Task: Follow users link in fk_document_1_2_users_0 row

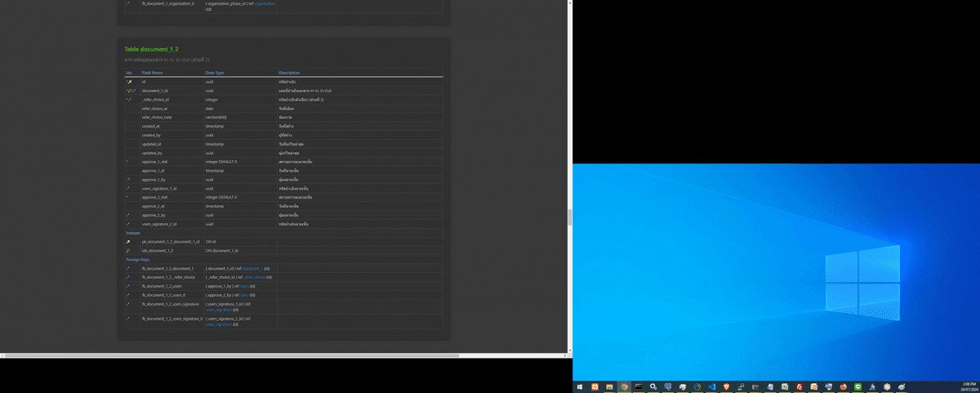Action: click(243, 295)
